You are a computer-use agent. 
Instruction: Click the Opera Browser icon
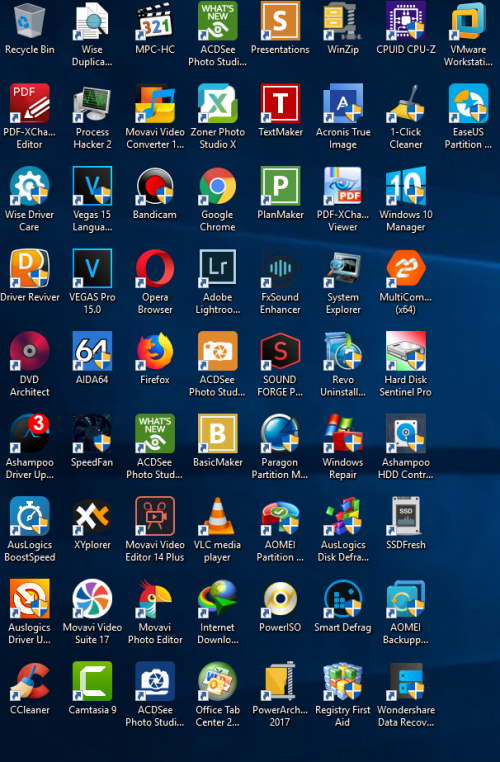tap(155, 268)
